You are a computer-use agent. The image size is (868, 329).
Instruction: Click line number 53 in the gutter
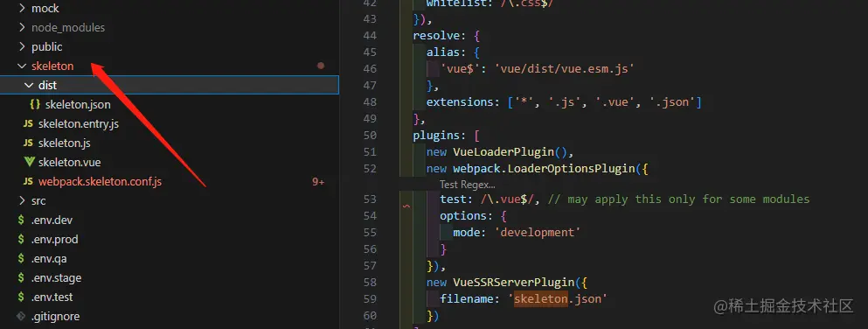(x=370, y=199)
